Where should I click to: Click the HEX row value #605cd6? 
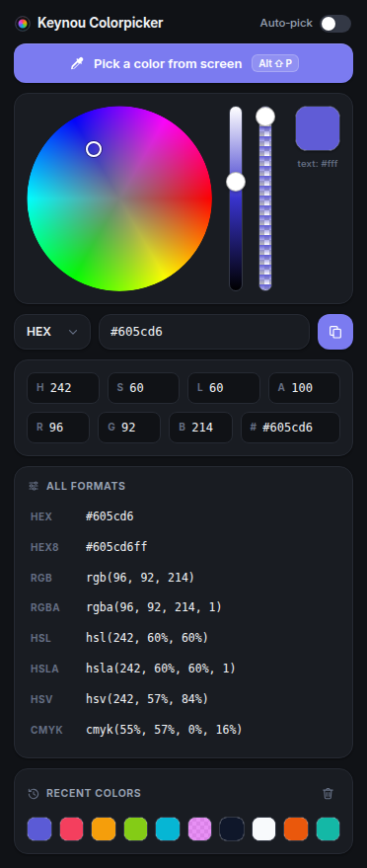tap(110, 516)
